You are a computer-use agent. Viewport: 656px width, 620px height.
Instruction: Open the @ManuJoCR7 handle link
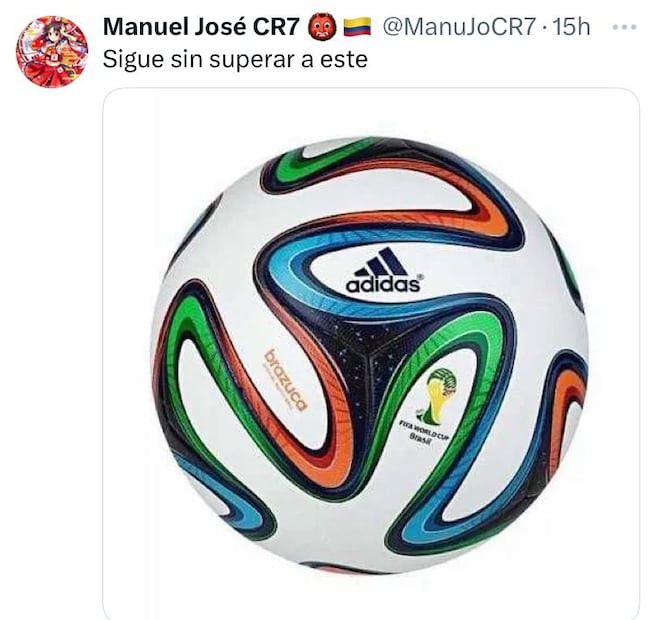coord(459,27)
